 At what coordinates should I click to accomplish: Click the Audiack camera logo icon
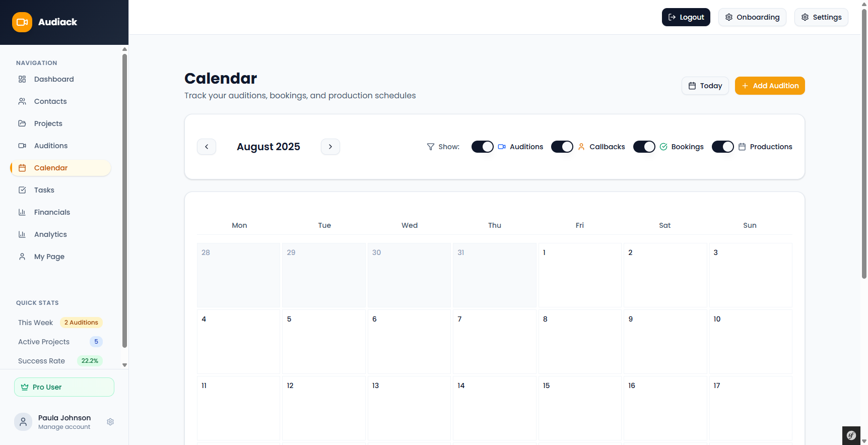point(22,22)
